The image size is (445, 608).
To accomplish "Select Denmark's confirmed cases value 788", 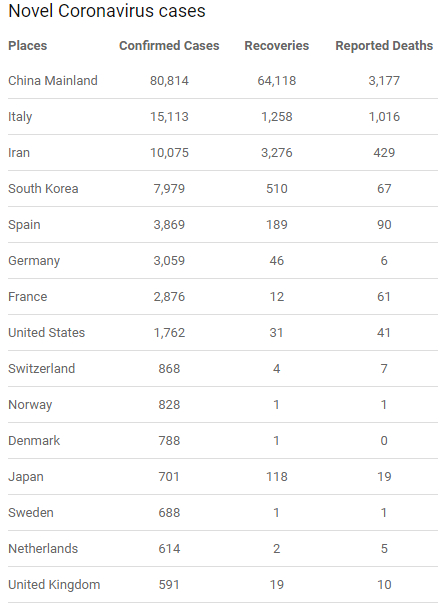I will click(169, 440).
